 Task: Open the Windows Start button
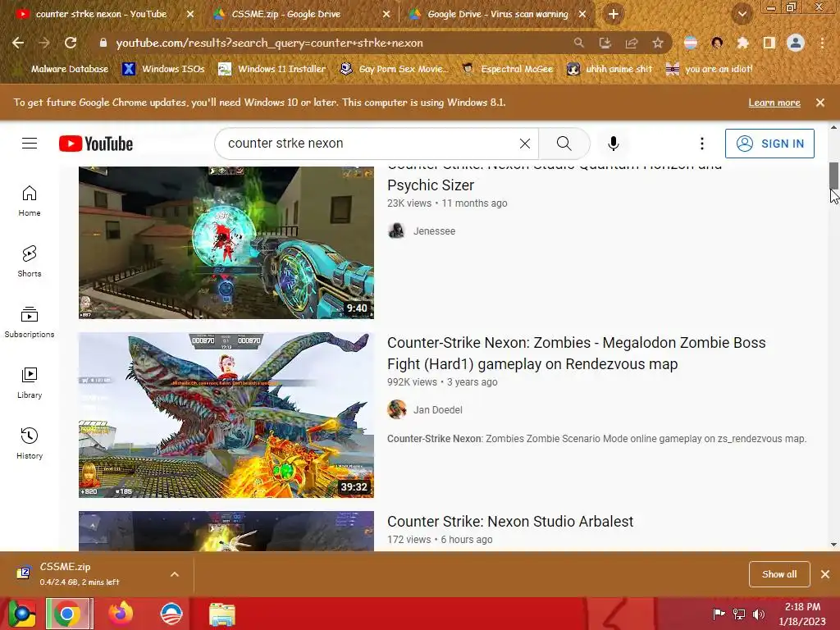tap(21, 614)
